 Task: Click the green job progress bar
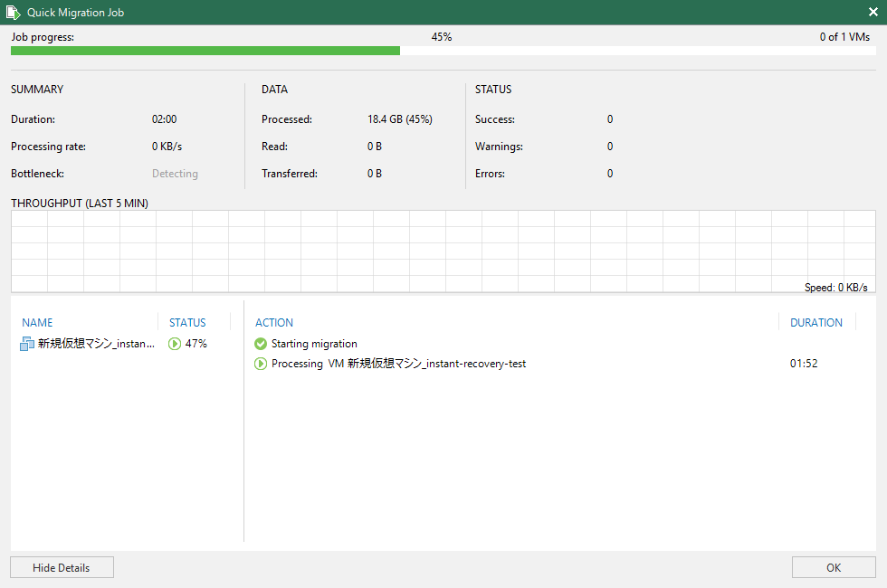tap(205, 51)
